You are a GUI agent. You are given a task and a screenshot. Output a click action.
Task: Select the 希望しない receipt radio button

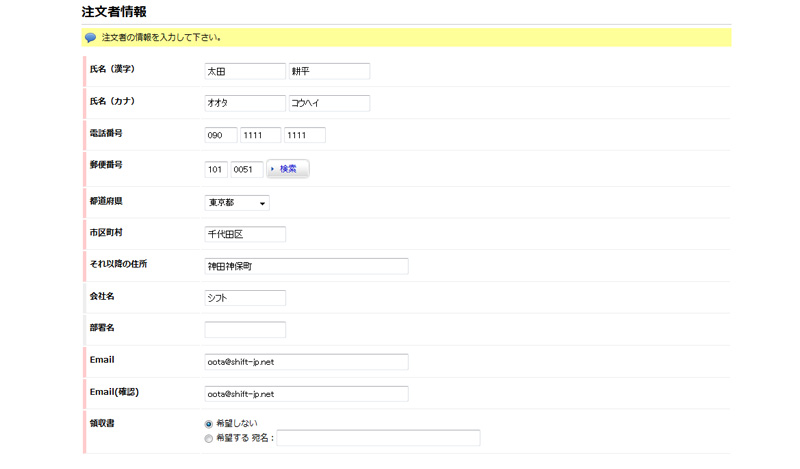click(x=208, y=424)
